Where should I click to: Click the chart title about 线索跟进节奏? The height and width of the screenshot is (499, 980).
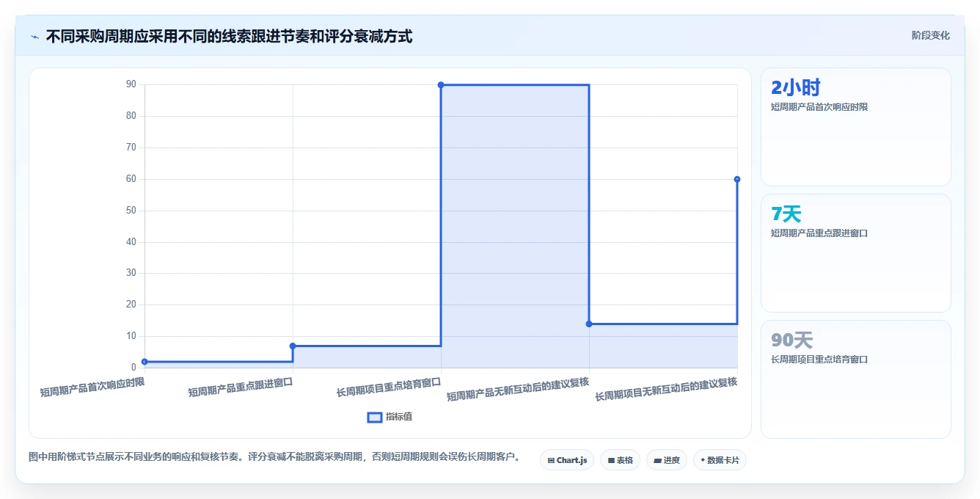229,36
